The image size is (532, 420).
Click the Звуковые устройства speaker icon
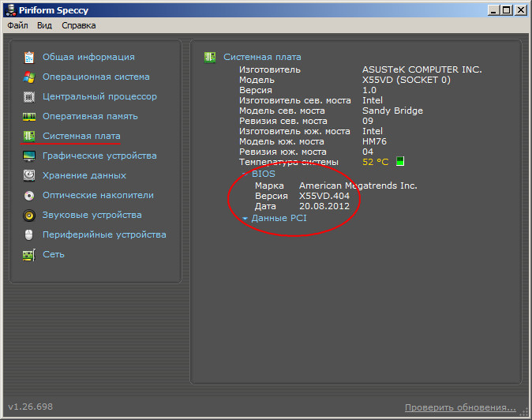click(x=29, y=216)
